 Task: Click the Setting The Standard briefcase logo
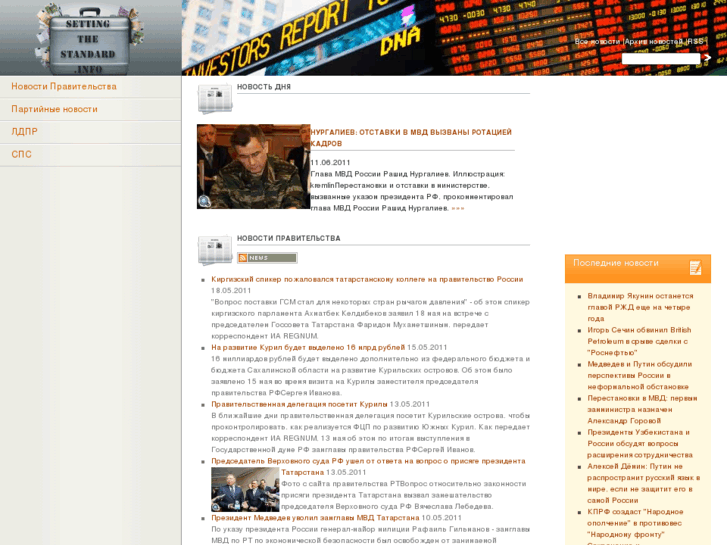click(x=88, y=40)
